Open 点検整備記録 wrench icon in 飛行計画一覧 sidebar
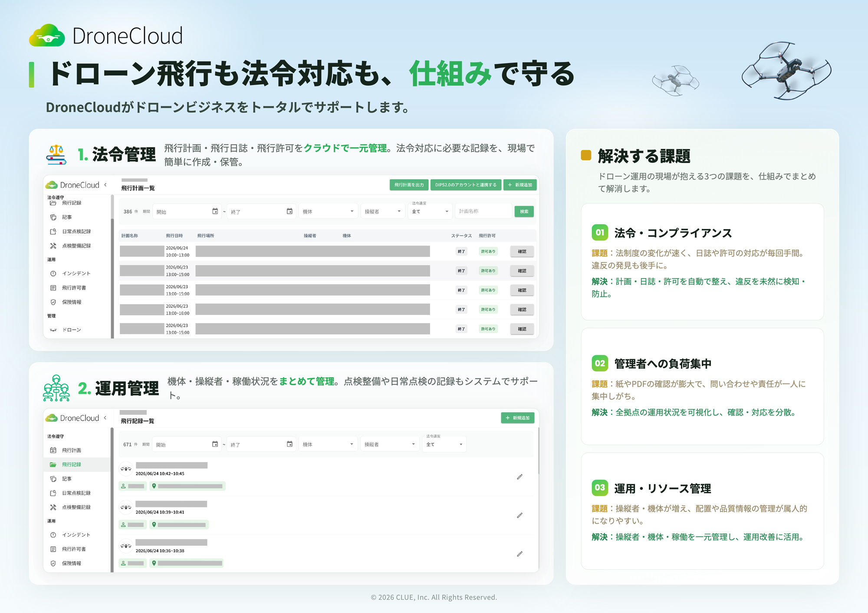This screenshot has height=613, width=868. click(x=53, y=246)
